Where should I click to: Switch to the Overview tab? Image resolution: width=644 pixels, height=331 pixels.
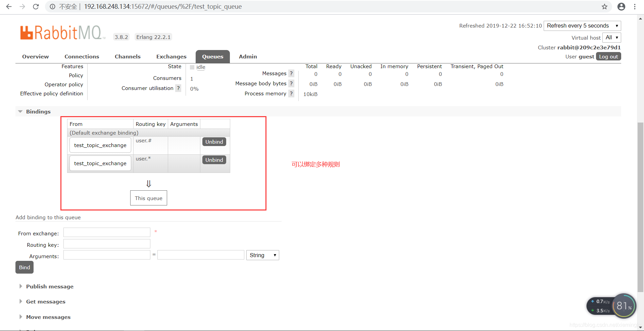click(36, 56)
